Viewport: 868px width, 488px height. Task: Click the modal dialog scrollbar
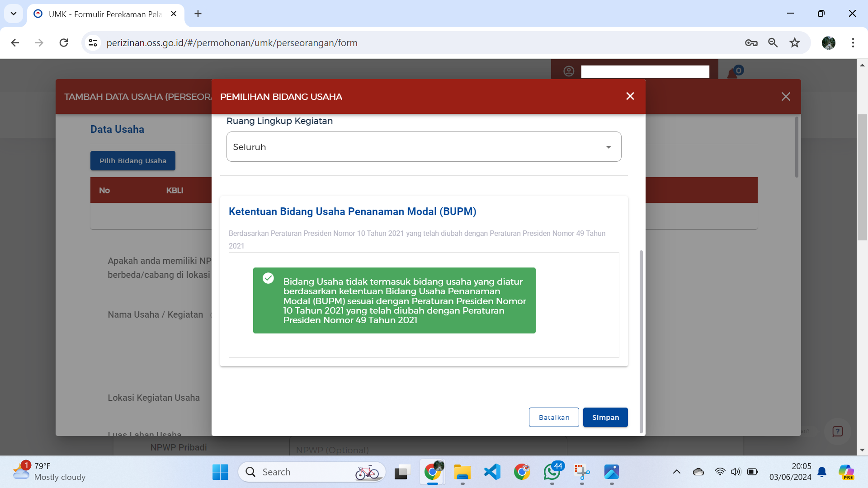(641, 341)
